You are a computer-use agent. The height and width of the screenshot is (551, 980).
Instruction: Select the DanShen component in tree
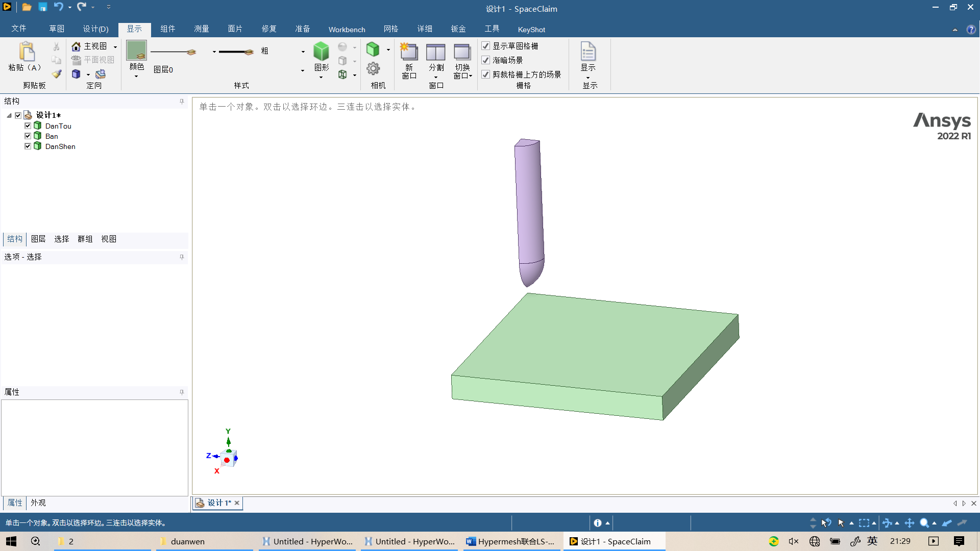tap(60, 146)
